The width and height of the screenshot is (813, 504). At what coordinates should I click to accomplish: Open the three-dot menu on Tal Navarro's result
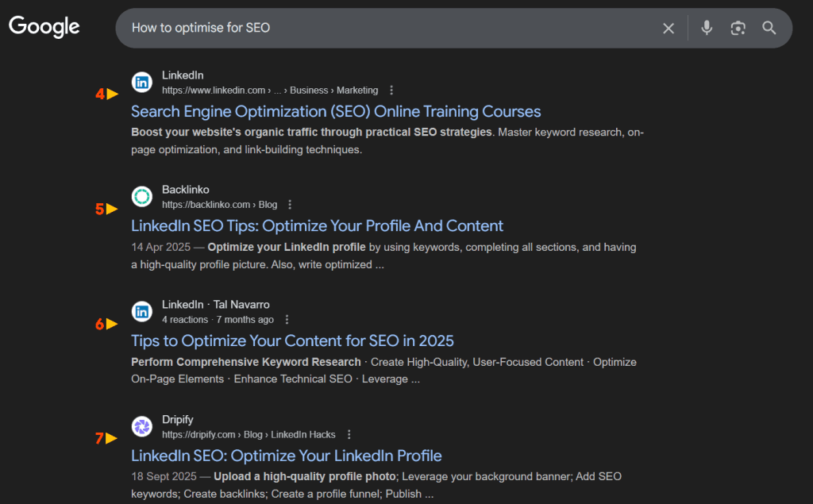pyautogui.click(x=287, y=319)
